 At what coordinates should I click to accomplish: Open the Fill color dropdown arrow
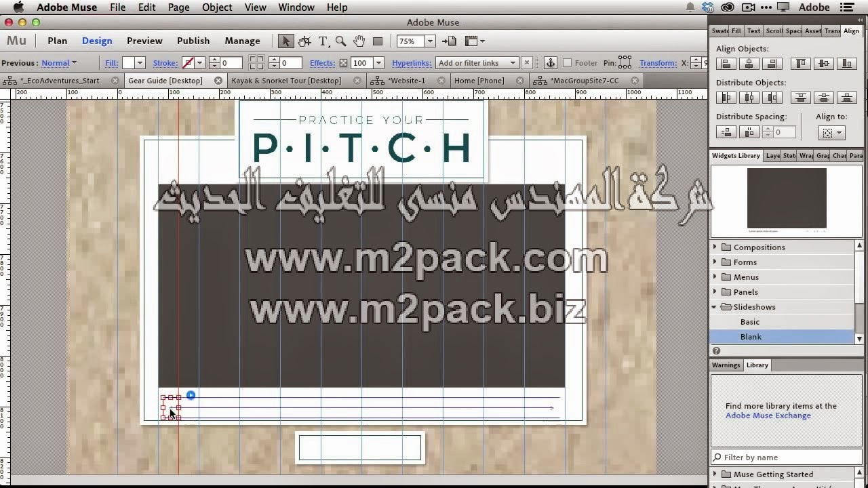pos(140,63)
